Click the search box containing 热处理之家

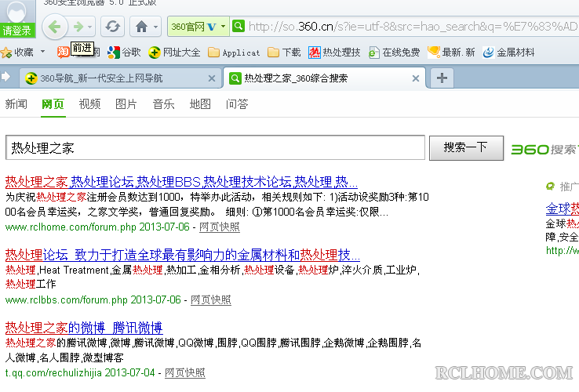pos(215,147)
